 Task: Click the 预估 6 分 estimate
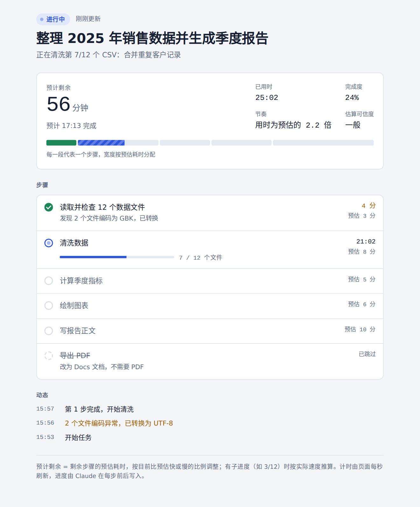click(362, 304)
